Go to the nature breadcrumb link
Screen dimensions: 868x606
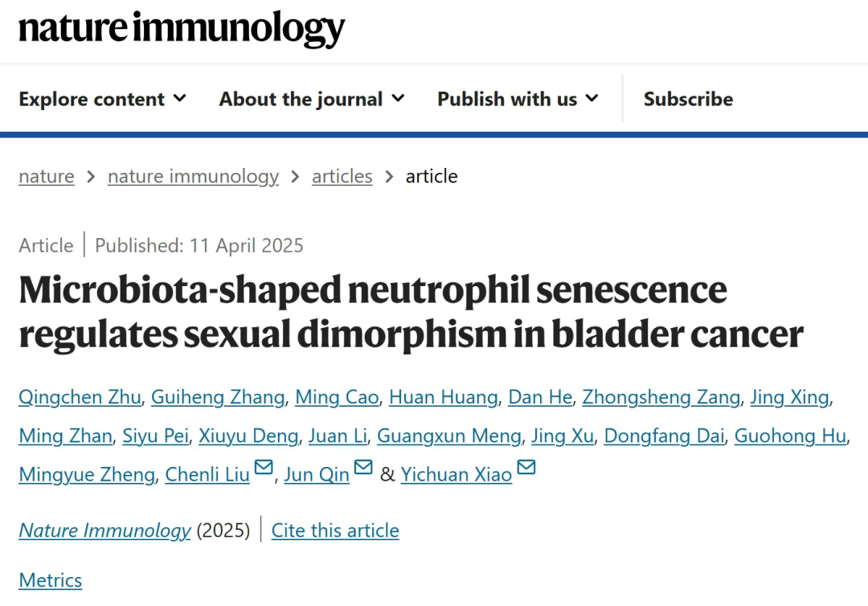tap(47, 176)
